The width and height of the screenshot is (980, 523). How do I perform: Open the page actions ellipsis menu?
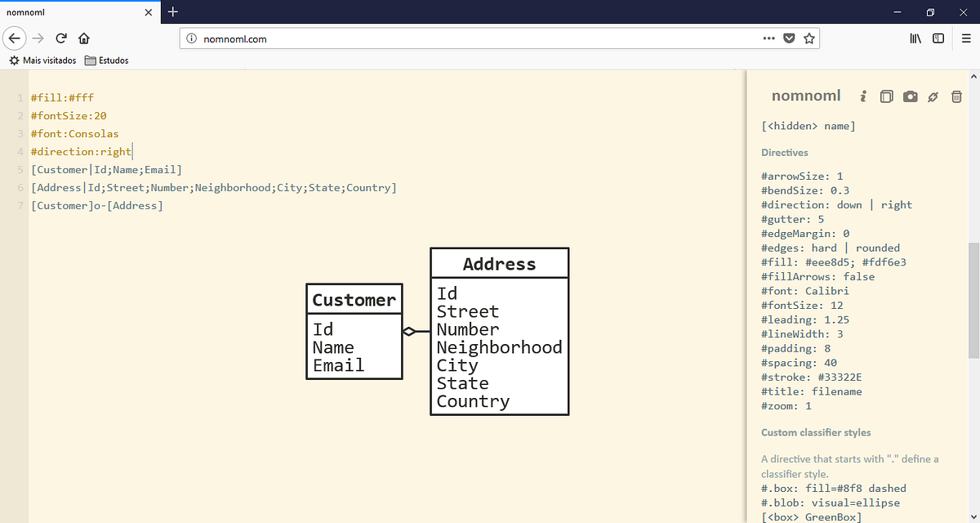click(x=768, y=38)
